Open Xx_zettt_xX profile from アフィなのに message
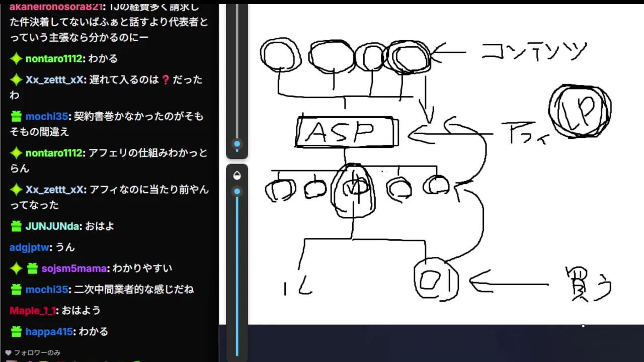This screenshot has width=644, height=362. 54,190
